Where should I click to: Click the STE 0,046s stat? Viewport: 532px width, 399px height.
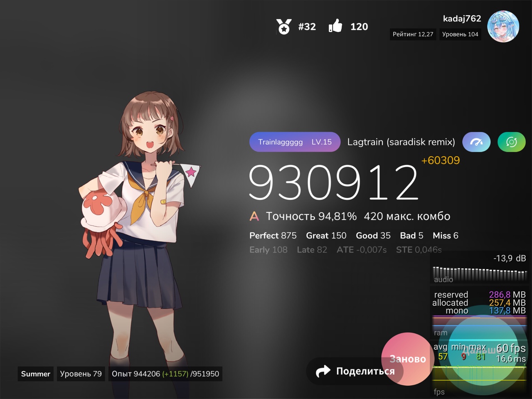pyautogui.click(x=419, y=250)
